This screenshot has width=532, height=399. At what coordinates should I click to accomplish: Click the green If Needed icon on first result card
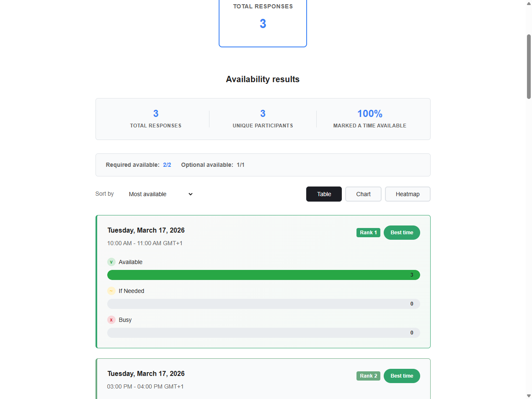pos(111,291)
